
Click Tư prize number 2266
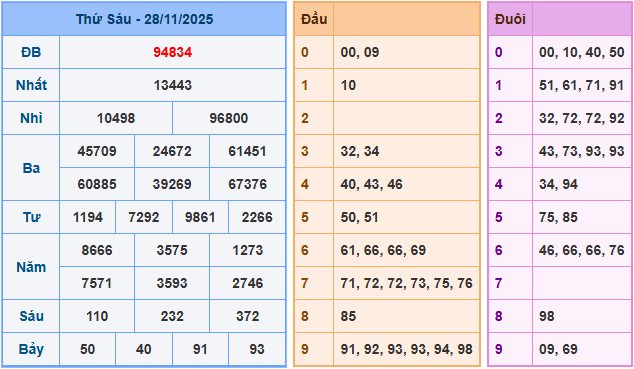pyautogui.click(x=257, y=217)
